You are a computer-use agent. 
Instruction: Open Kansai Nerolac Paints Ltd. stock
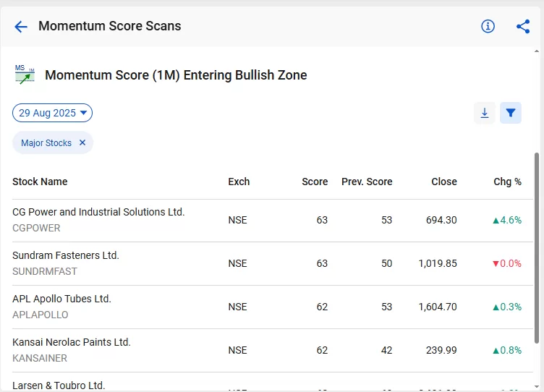tap(72, 342)
